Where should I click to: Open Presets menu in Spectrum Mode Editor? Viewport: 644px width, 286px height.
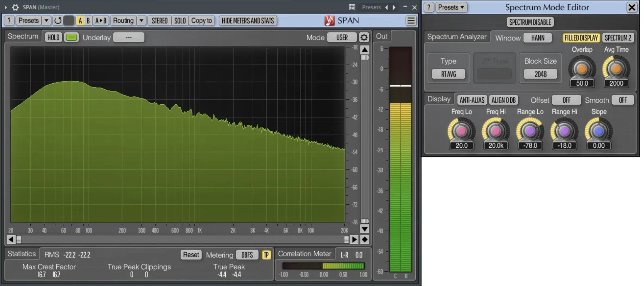pos(451,7)
